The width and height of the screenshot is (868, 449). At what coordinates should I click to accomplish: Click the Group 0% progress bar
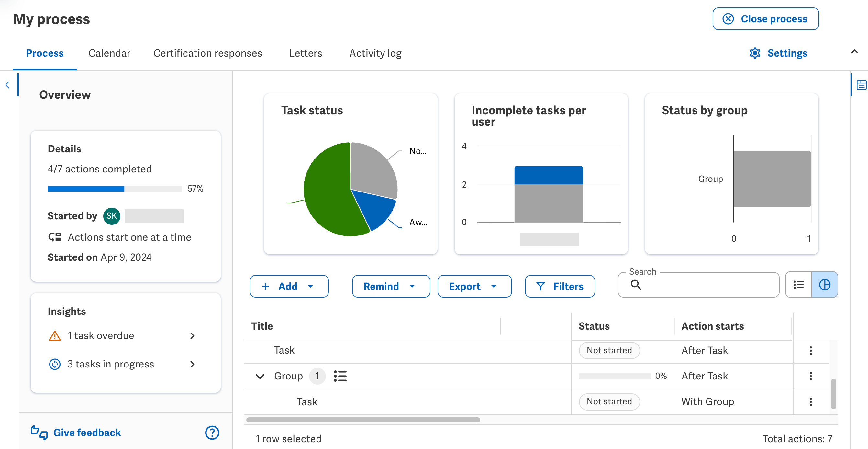[x=615, y=376]
